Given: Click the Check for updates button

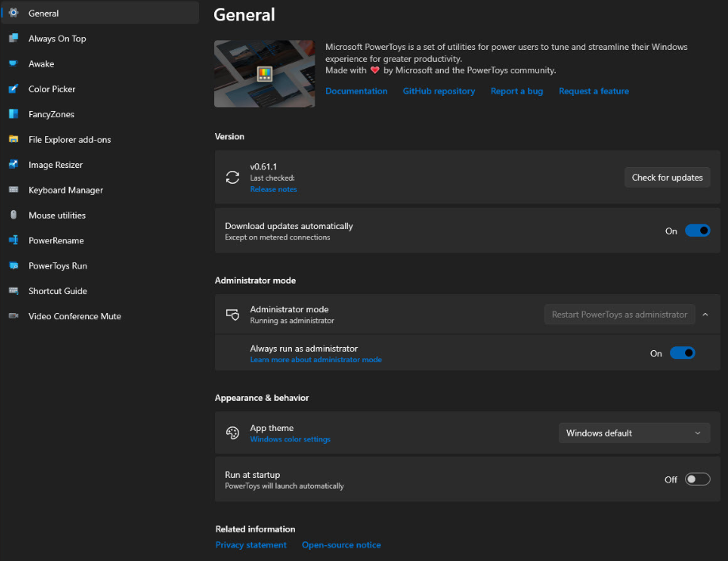Looking at the screenshot, I should coord(667,177).
